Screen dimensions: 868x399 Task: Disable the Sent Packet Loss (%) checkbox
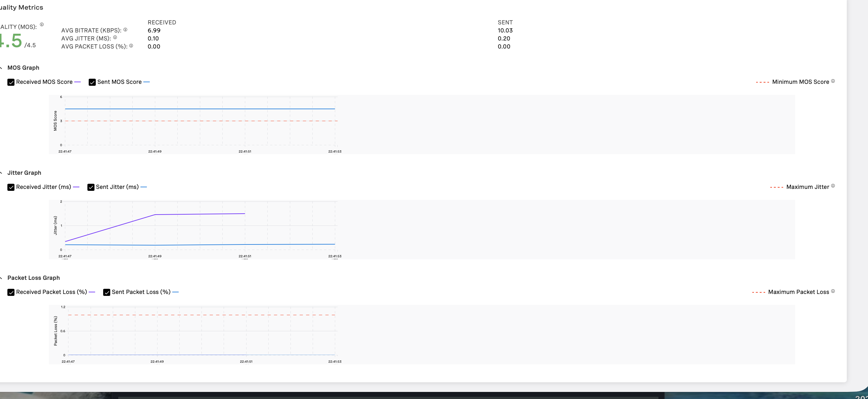(x=106, y=292)
